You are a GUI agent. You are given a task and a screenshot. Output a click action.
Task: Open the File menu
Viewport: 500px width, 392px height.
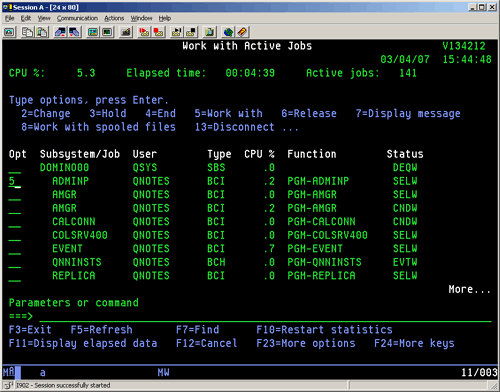(9, 18)
